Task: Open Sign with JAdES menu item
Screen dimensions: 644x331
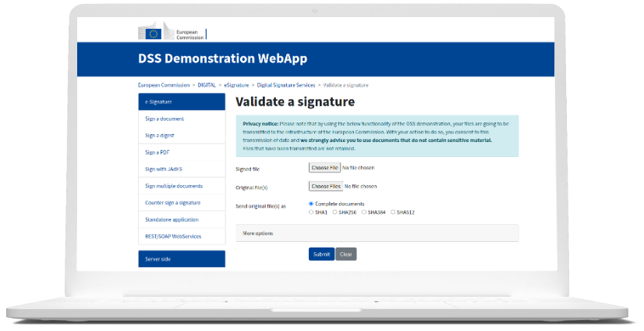Action: [x=182, y=169]
